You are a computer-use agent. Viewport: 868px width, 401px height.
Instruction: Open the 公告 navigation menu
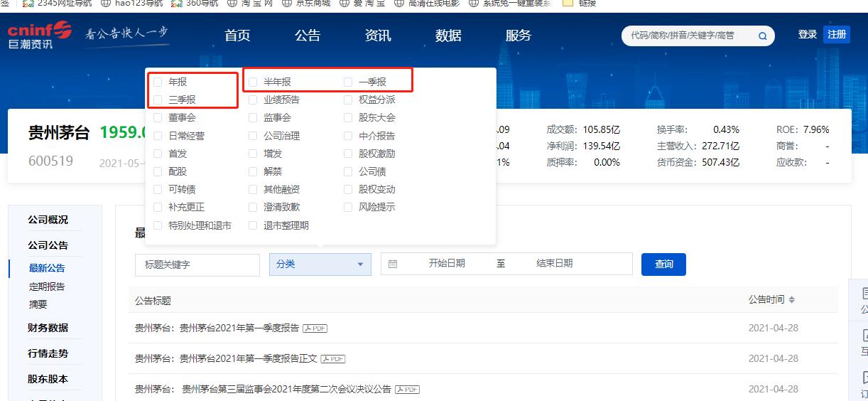pos(308,36)
